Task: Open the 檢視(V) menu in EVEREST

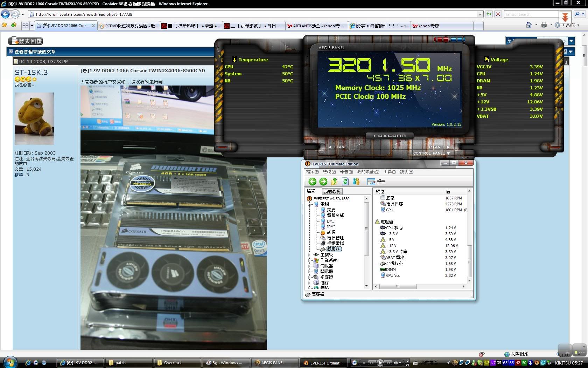Action: pyautogui.click(x=329, y=172)
